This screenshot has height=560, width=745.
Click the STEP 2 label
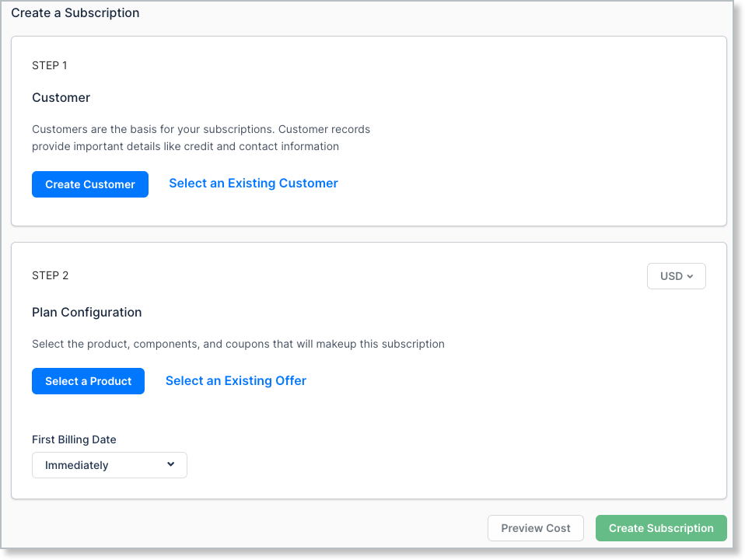51,275
